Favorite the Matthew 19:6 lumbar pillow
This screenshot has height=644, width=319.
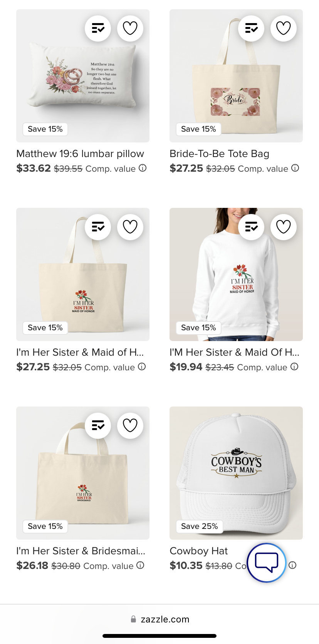click(130, 28)
